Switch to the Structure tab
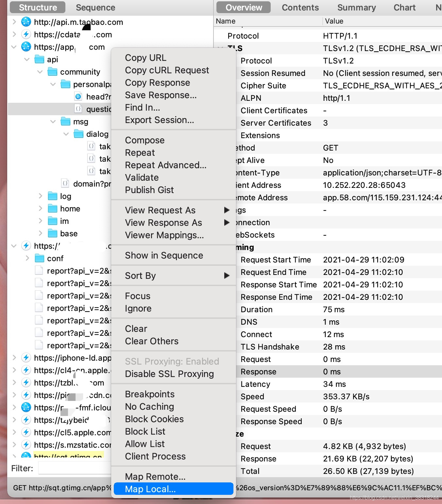Viewport: 442px width, 504px height. pos(38,8)
